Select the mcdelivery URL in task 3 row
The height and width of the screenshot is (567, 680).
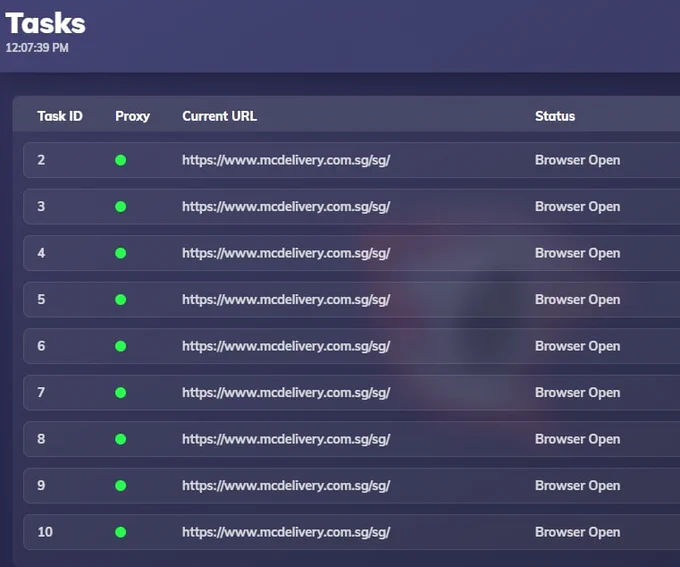[286, 207]
